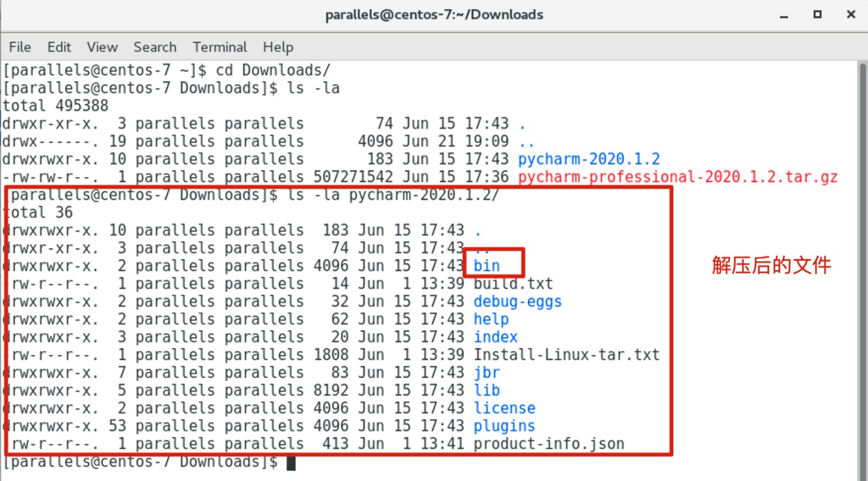The width and height of the screenshot is (868, 481).
Task: Click the help directory name in listing
Action: tap(491, 319)
